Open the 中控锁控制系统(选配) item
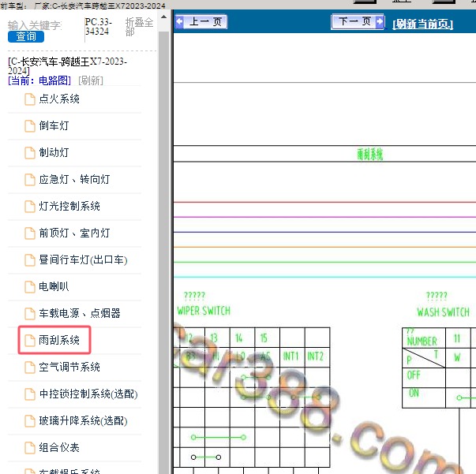 (x=88, y=394)
